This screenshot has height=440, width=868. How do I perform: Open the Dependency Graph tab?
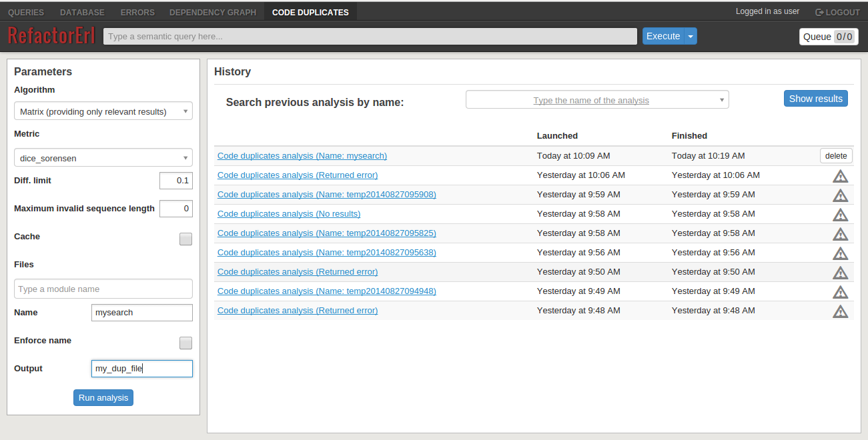pos(213,12)
